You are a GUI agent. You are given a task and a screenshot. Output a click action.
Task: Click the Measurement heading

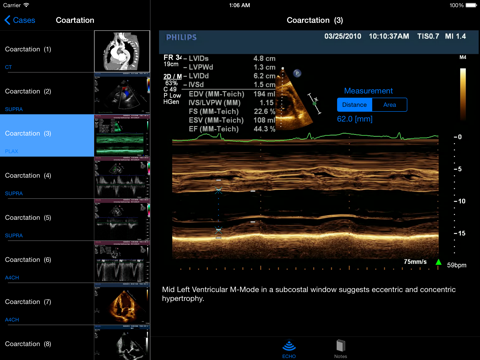click(x=368, y=91)
